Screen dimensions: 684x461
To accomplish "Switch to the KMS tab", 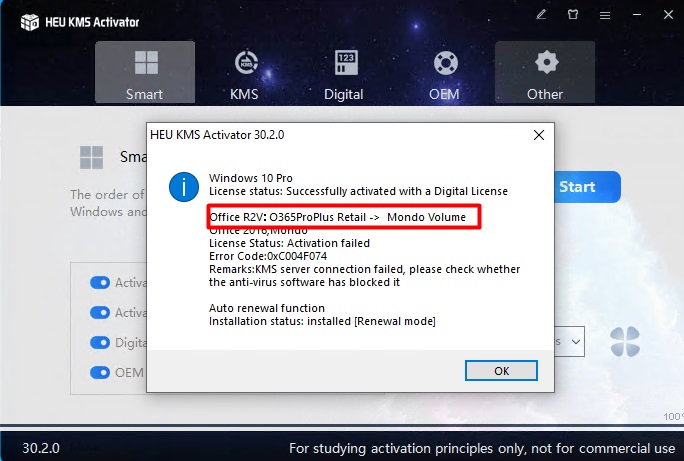I will tap(245, 72).
